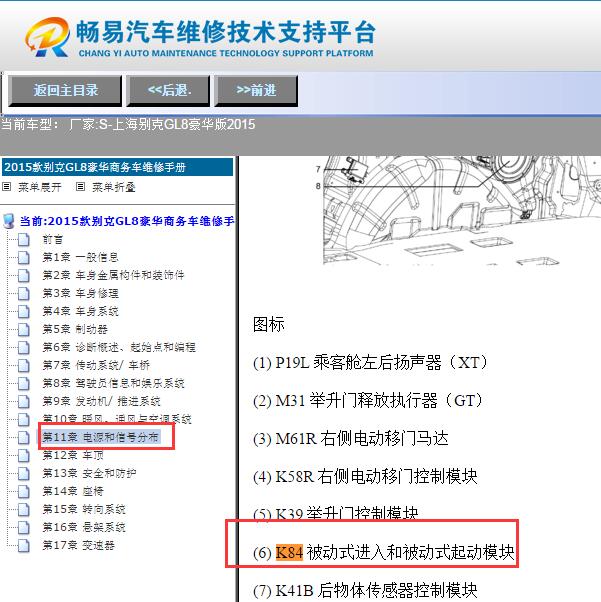
Task: Open the 前言 tree item
Action: click(53, 240)
